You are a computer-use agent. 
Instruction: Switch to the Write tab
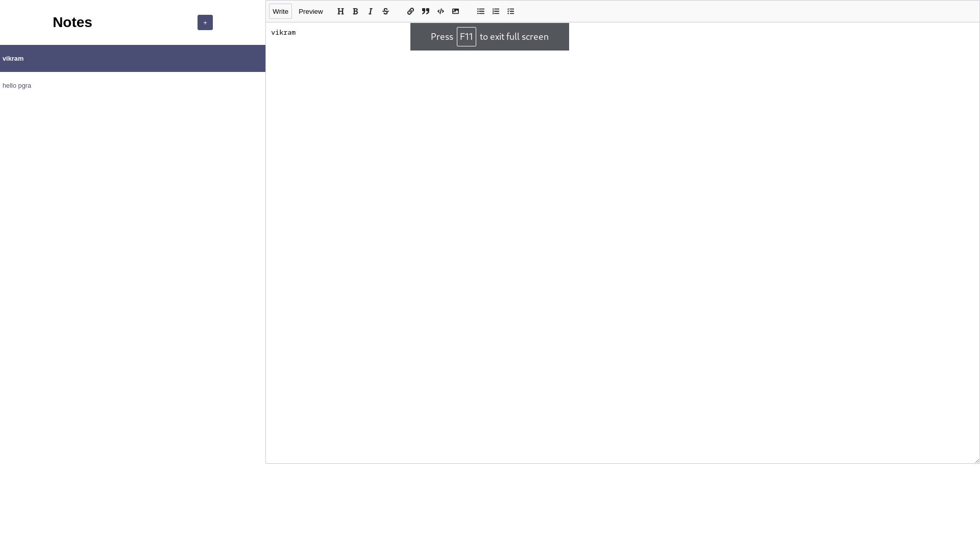click(x=280, y=11)
